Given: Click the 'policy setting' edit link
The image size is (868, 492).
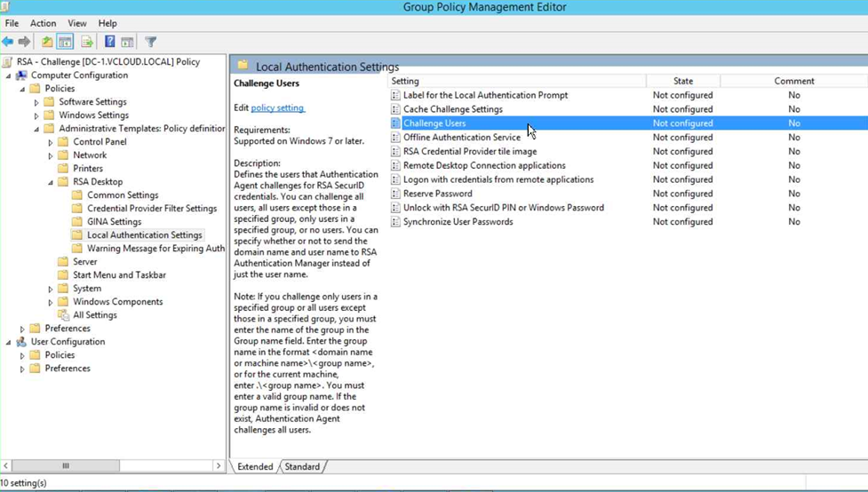Looking at the screenshot, I should (277, 107).
